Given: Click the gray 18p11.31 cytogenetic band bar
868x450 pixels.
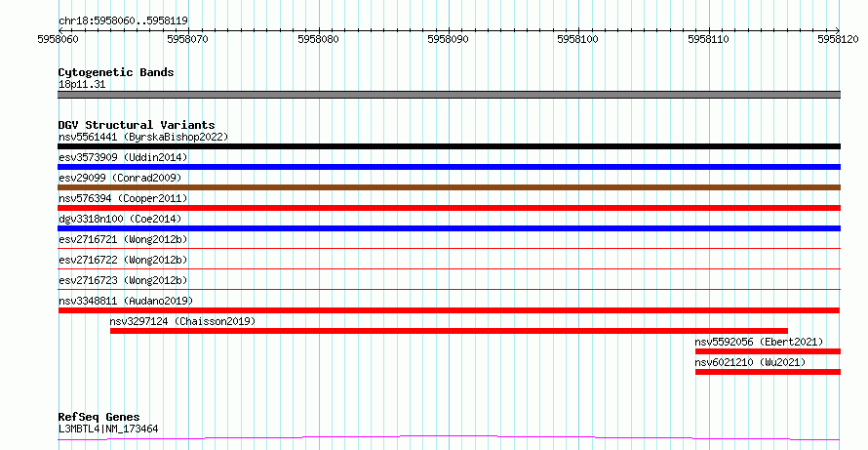Looking at the screenshot, I should click(449, 95).
